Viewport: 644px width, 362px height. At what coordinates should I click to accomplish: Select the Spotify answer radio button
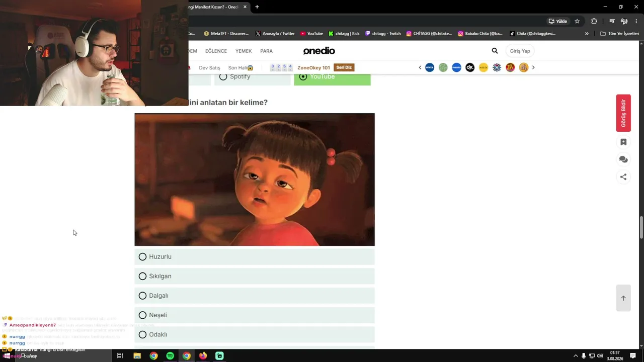(223, 76)
